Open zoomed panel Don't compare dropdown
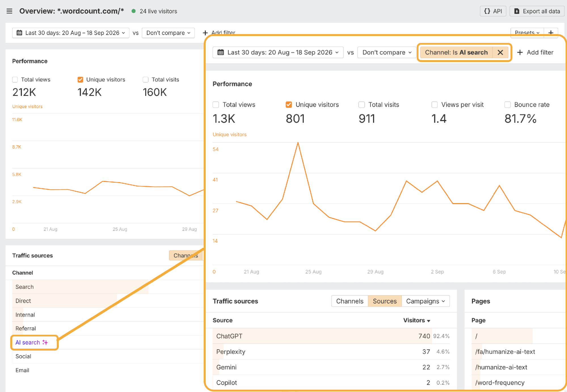567x392 pixels. coord(387,52)
